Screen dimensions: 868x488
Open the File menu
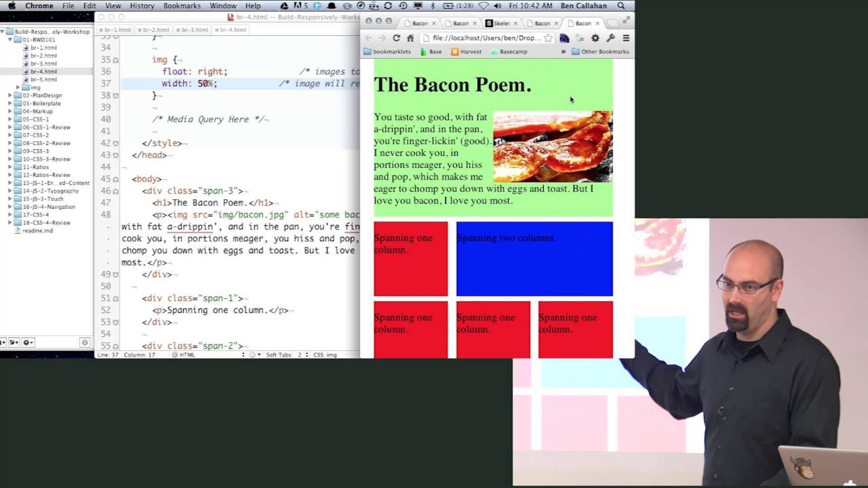68,5
